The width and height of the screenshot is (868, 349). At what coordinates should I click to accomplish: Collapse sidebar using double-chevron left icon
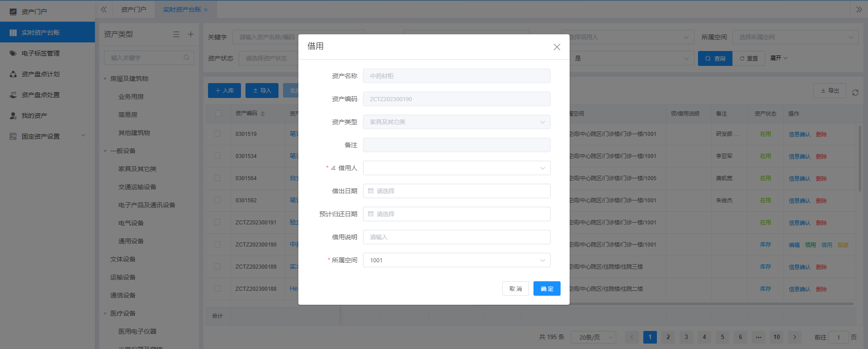104,9
